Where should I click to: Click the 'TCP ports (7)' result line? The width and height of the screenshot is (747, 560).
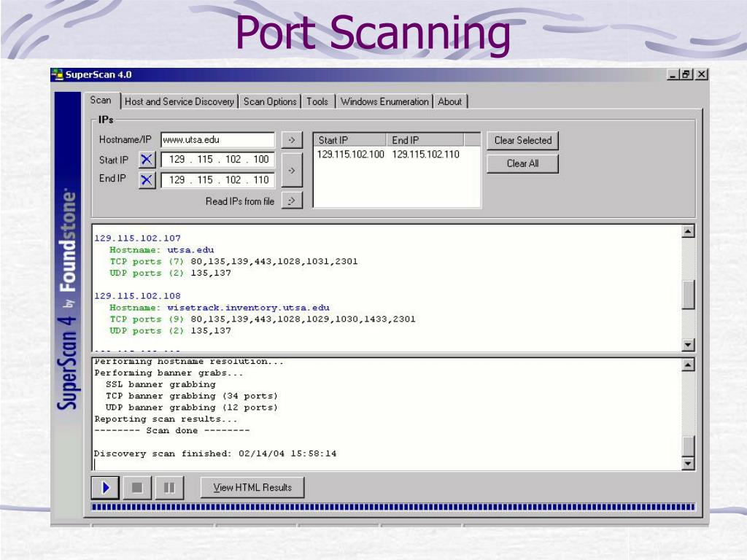coord(233,262)
